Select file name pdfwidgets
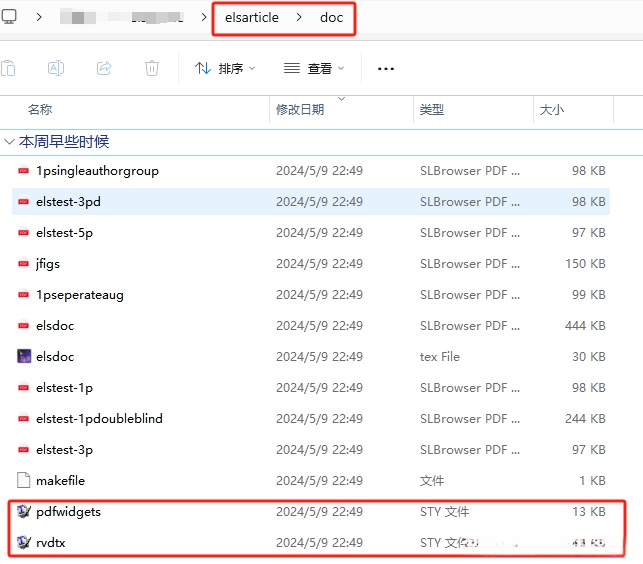This screenshot has height=564, width=643. pyautogui.click(x=68, y=511)
